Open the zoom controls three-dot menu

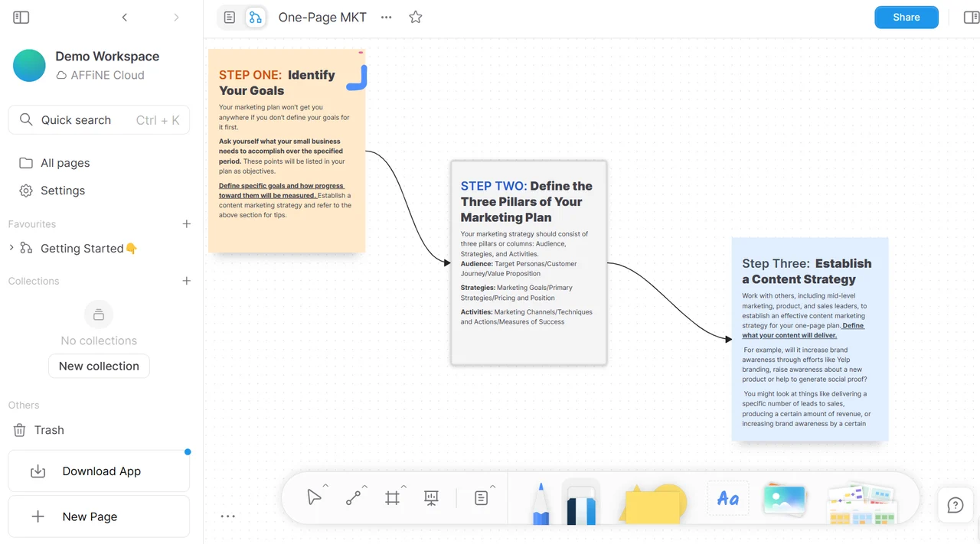(x=227, y=516)
